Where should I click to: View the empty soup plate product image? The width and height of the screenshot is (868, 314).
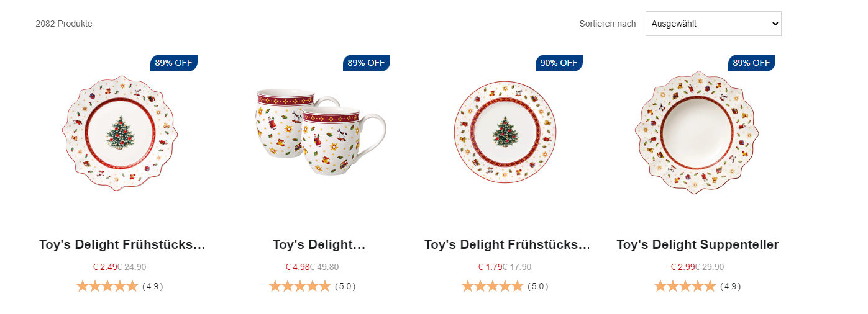click(697, 133)
